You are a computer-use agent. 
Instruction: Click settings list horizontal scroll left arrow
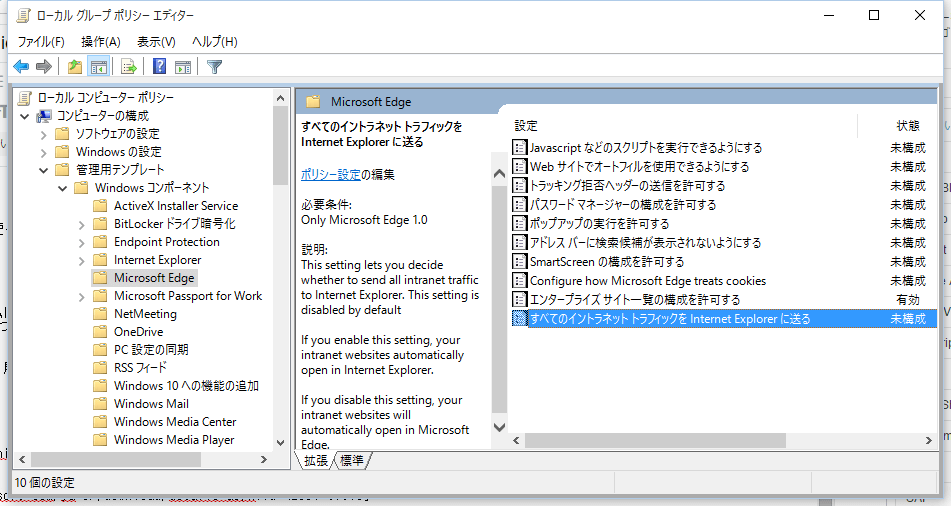[x=517, y=440]
